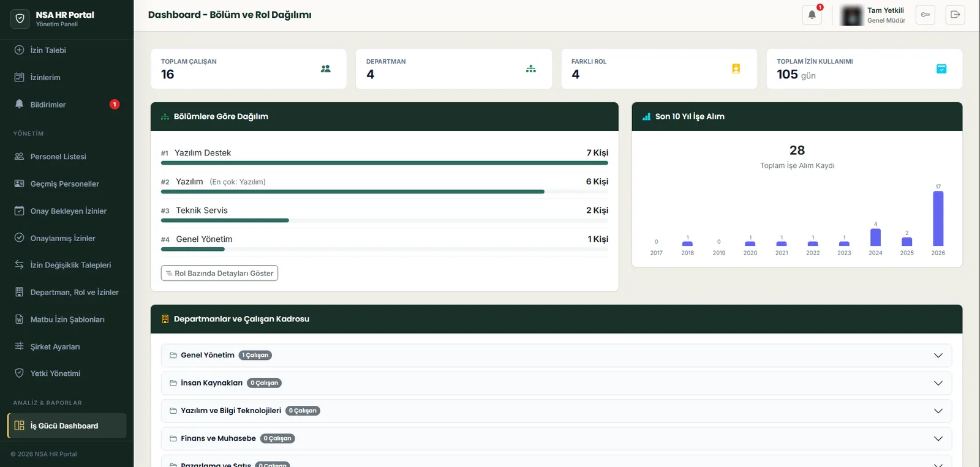
Task: Click the user avatar thumbnail in header
Action: point(851,15)
